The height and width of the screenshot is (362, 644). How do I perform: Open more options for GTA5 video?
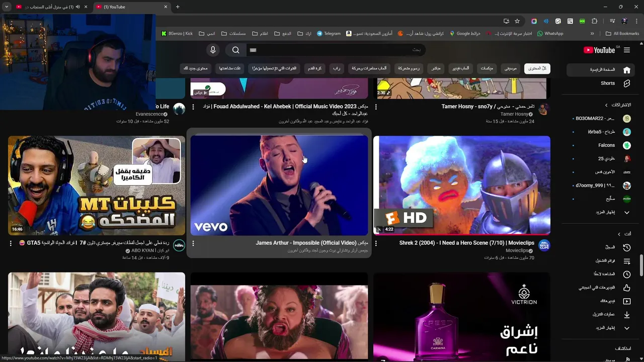click(x=11, y=243)
